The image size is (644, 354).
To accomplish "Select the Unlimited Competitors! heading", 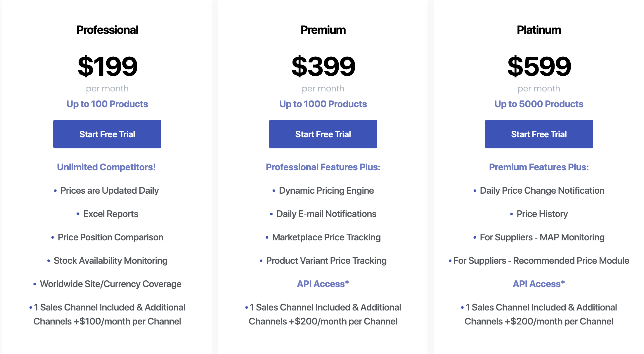I will pos(106,167).
